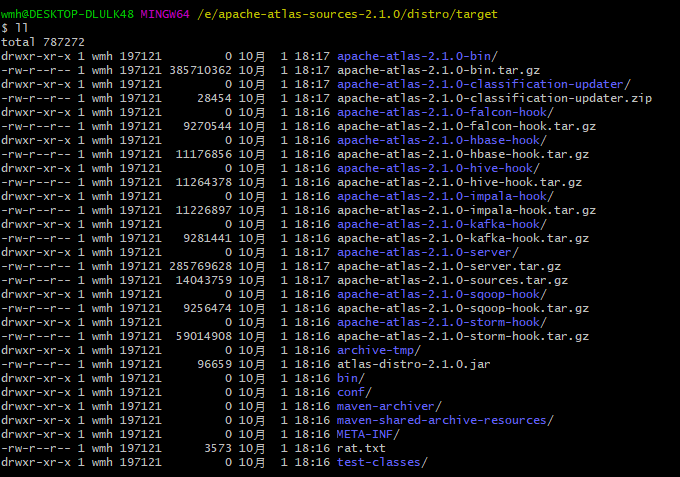680x477 pixels.
Task: Select apache-atlas-2.1.0-sqoop-hook.tar.gz file name
Action: coord(463,308)
